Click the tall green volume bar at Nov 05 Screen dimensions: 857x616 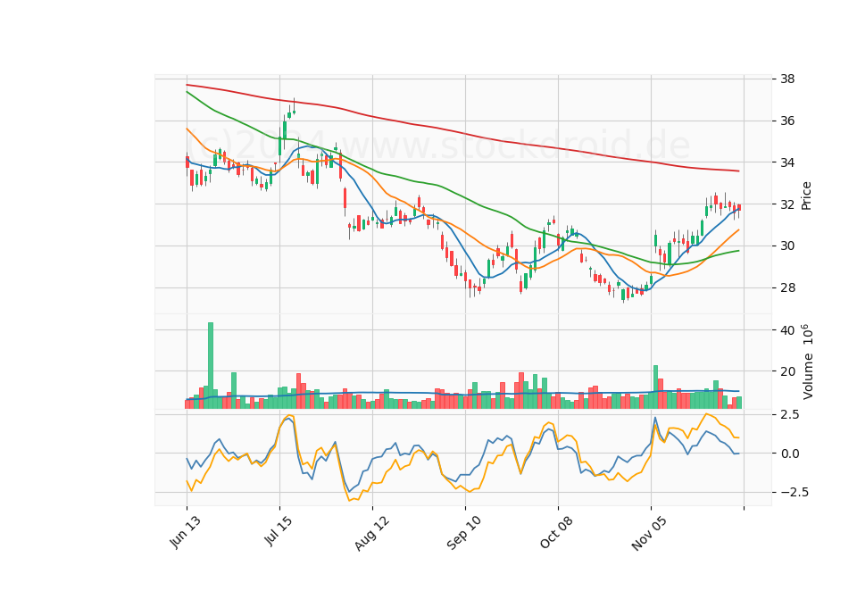click(655, 387)
